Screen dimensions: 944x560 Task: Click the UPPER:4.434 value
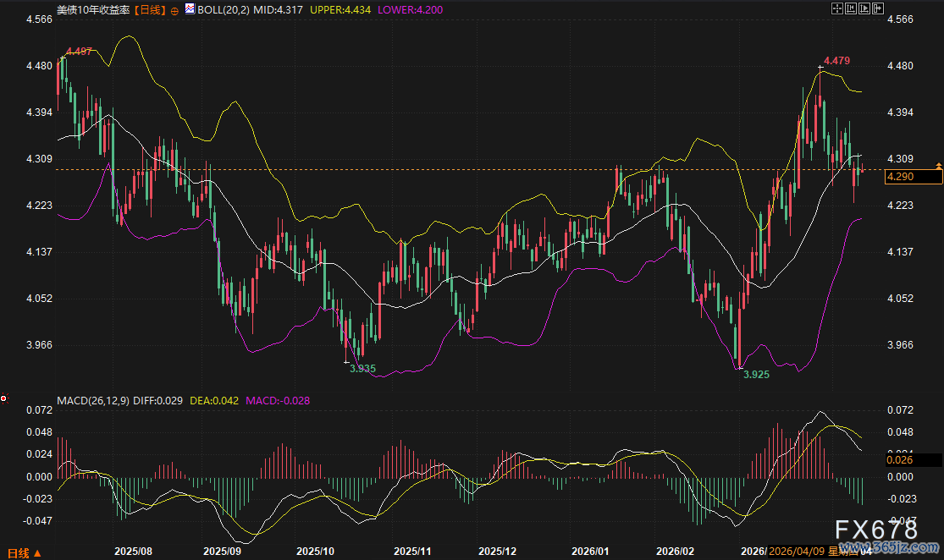(340, 10)
